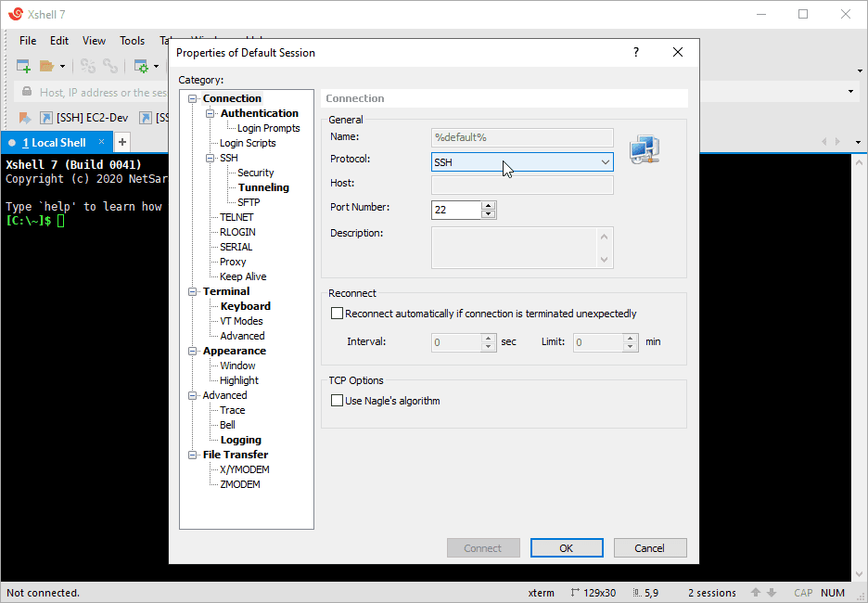868x603 pixels.
Task: Toggle Use Nagle's algorithm checkbox
Action: tap(338, 401)
